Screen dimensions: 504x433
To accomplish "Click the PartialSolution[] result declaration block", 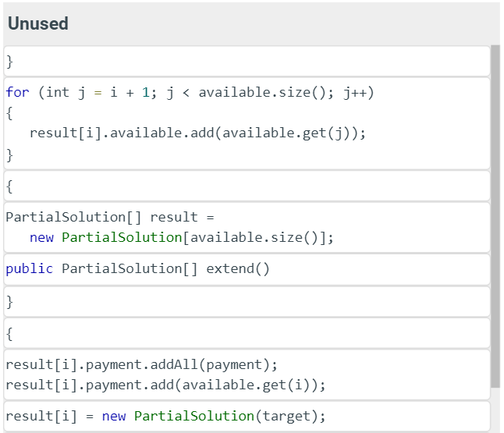I will click(x=247, y=228).
